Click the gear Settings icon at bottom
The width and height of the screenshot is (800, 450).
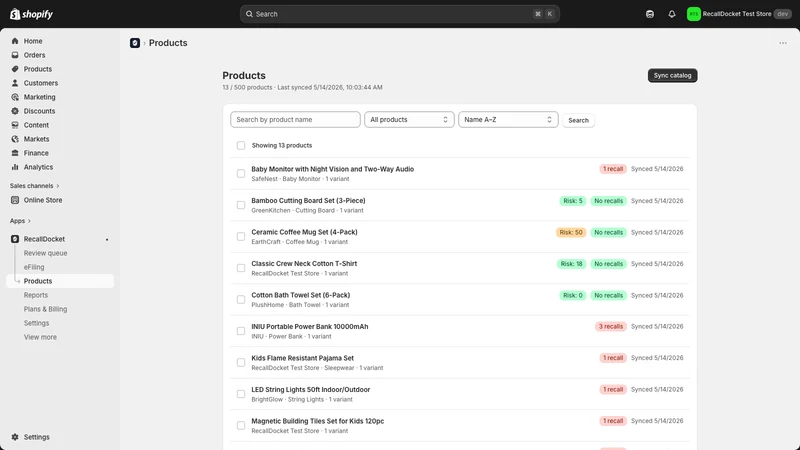pos(15,437)
